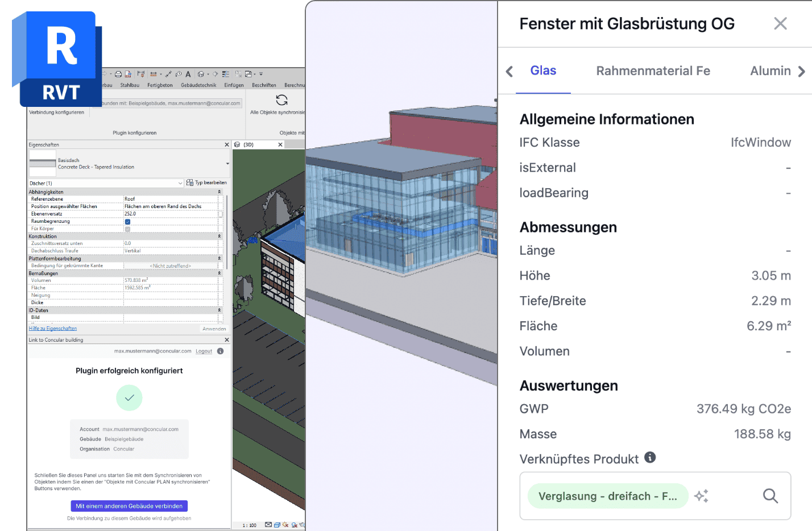This screenshot has height=531, width=812.
Task: Click the print icon in quick access toolbar
Action: (118, 74)
